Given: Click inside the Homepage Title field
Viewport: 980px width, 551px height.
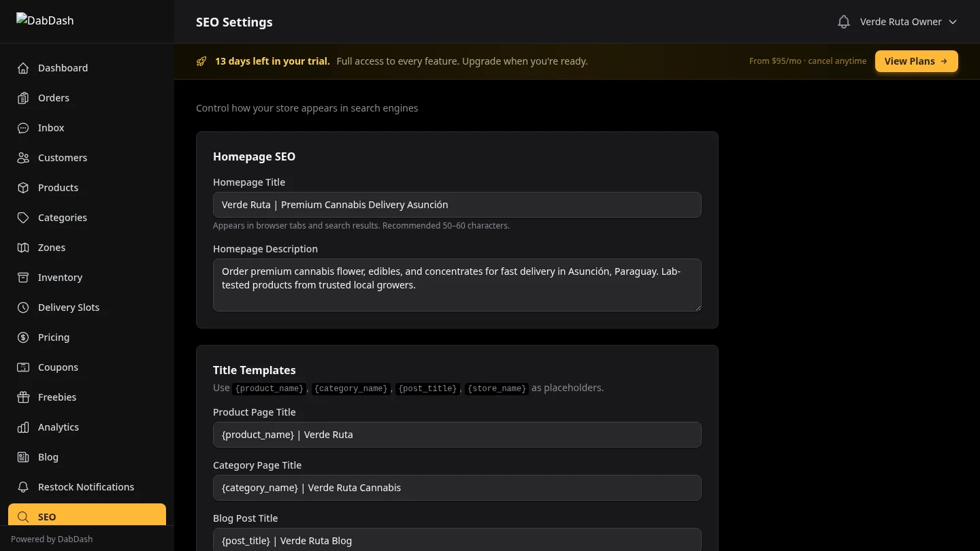Looking at the screenshot, I should coord(457,205).
